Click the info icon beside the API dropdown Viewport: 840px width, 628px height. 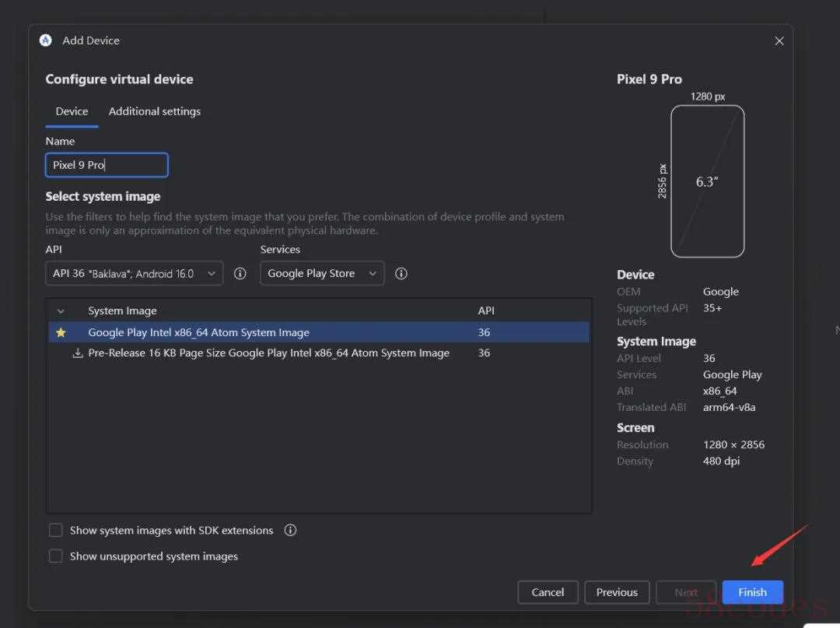[240, 273]
